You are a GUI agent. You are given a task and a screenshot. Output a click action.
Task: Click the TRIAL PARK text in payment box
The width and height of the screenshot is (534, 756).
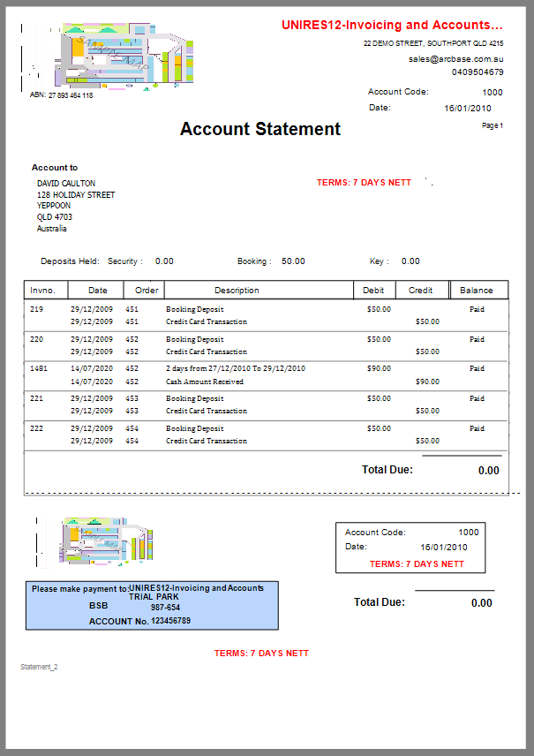point(154,596)
